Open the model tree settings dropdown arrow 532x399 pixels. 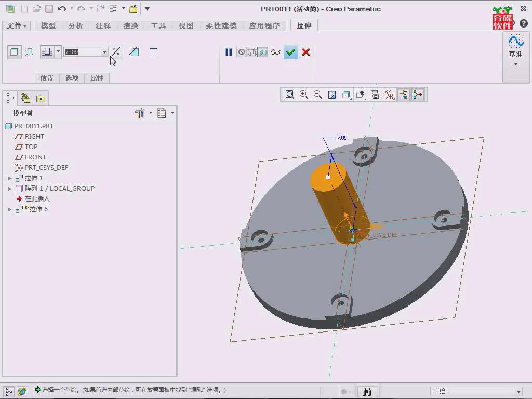(151, 113)
